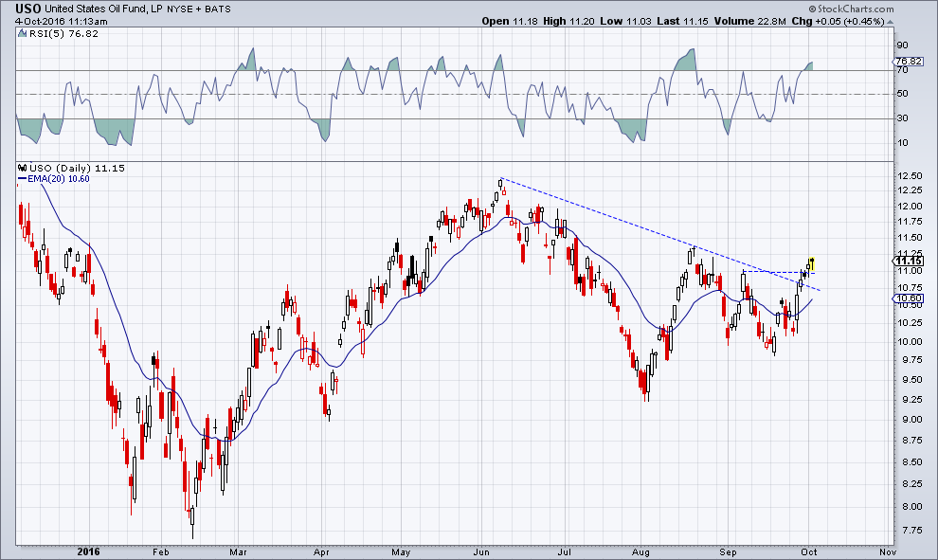The width and height of the screenshot is (938, 560).
Task: Click the Feb label on time axis
Action: pos(160,552)
